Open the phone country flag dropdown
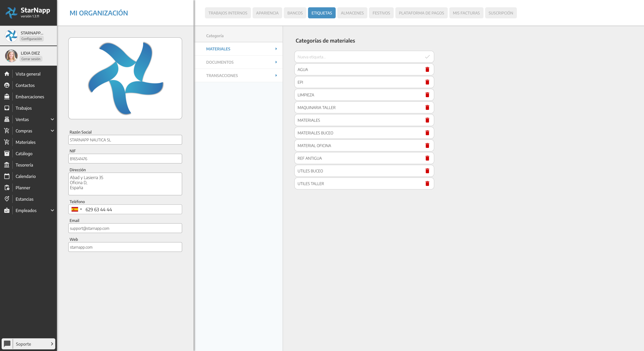 point(76,209)
